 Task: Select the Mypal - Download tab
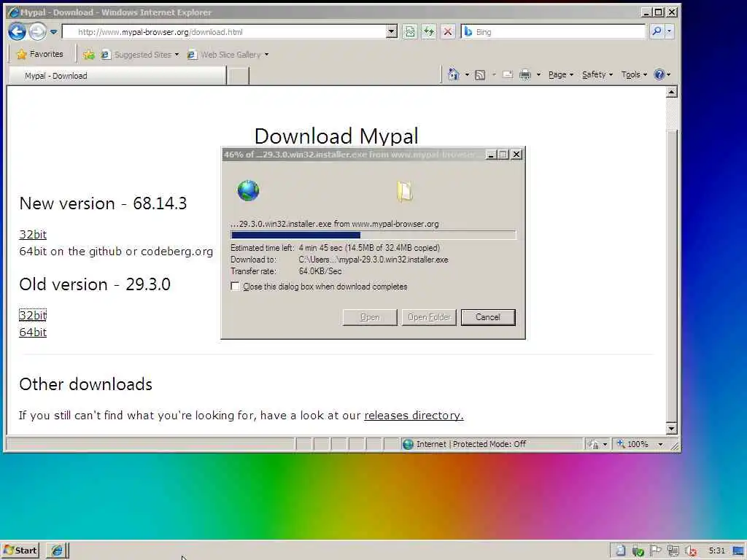point(117,76)
